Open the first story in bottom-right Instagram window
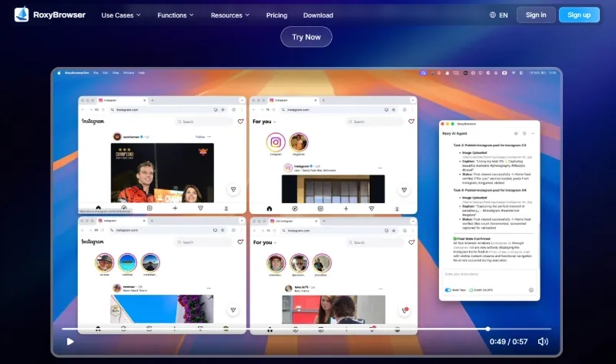 coord(276,263)
